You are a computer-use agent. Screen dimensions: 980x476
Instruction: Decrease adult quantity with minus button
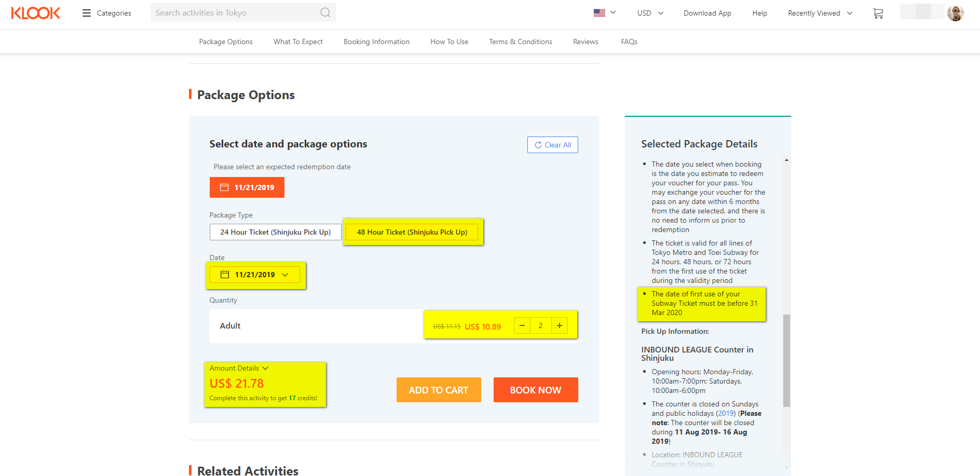[522, 325]
